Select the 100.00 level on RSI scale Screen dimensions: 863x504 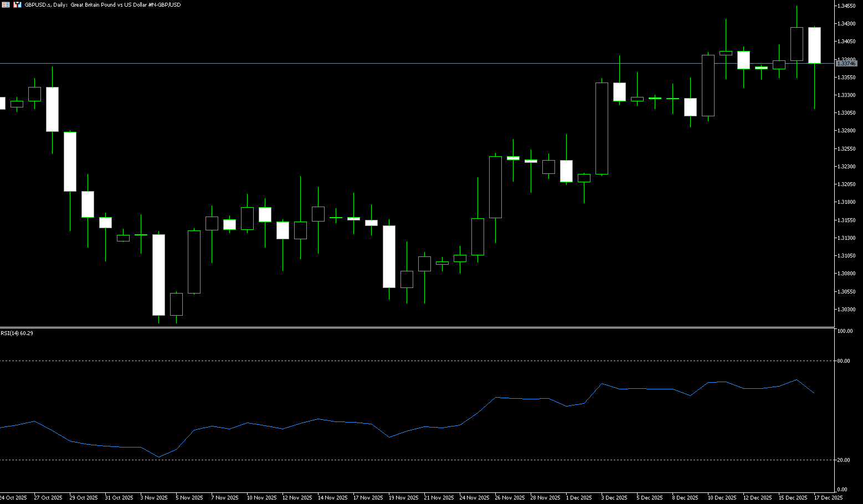click(845, 331)
